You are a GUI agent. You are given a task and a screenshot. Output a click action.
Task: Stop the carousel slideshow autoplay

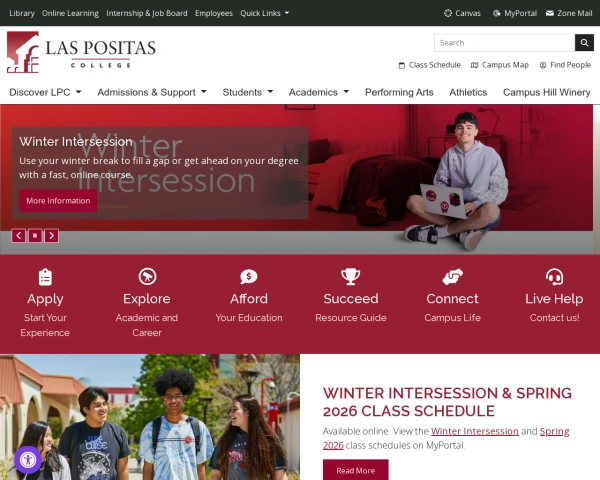pyautogui.click(x=35, y=235)
